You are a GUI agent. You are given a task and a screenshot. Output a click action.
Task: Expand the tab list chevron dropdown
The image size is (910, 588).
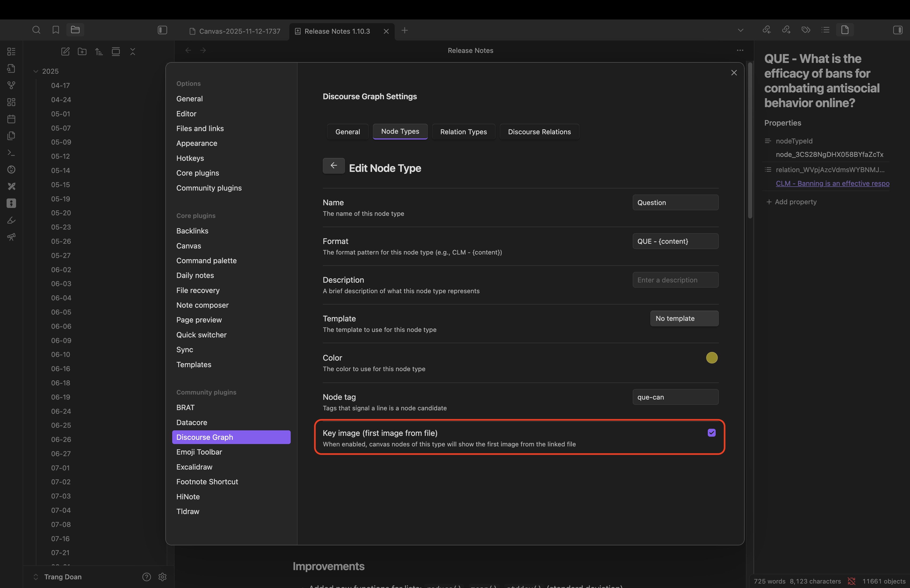pos(740,30)
